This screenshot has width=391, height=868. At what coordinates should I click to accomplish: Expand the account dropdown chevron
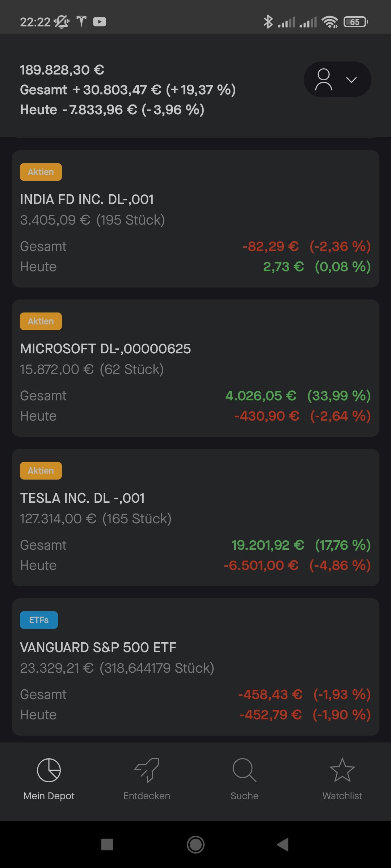[351, 80]
